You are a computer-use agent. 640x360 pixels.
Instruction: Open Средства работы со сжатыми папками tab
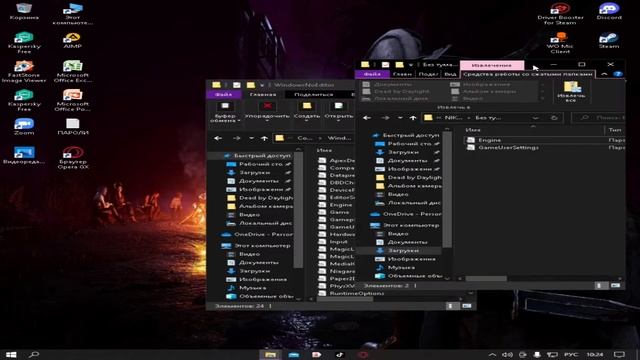pos(527,74)
